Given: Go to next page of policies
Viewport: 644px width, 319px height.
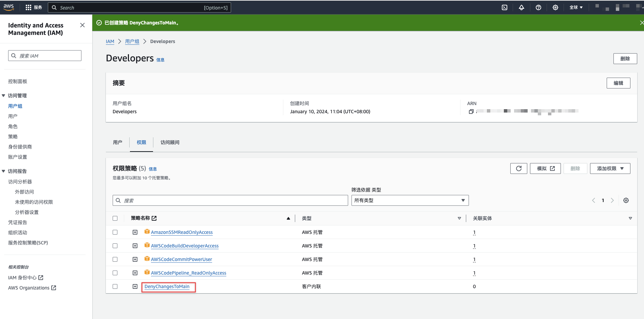Looking at the screenshot, I should [612, 200].
